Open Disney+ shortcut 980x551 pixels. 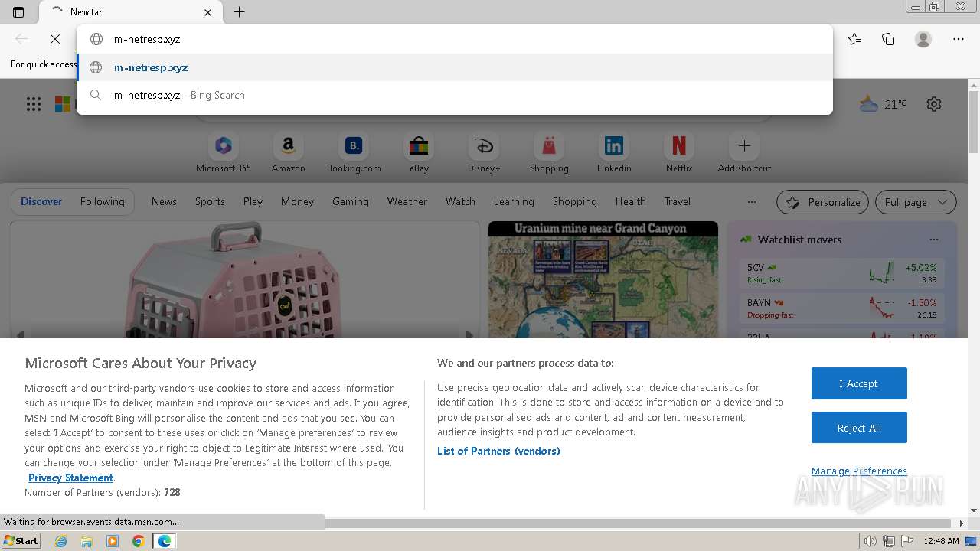point(484,153)
